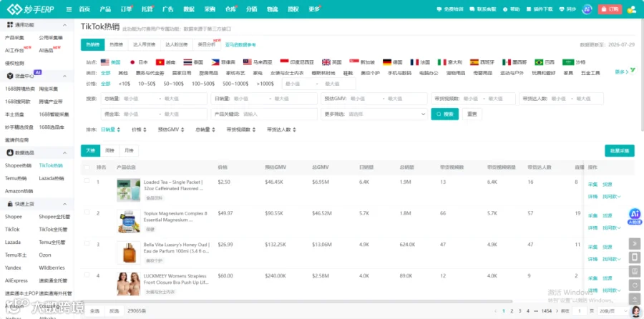The width and height of the screenshot is (644, 319).
Task: Click the teal 搜索 button
Action: pyautogui.click(x=444, y=114)
